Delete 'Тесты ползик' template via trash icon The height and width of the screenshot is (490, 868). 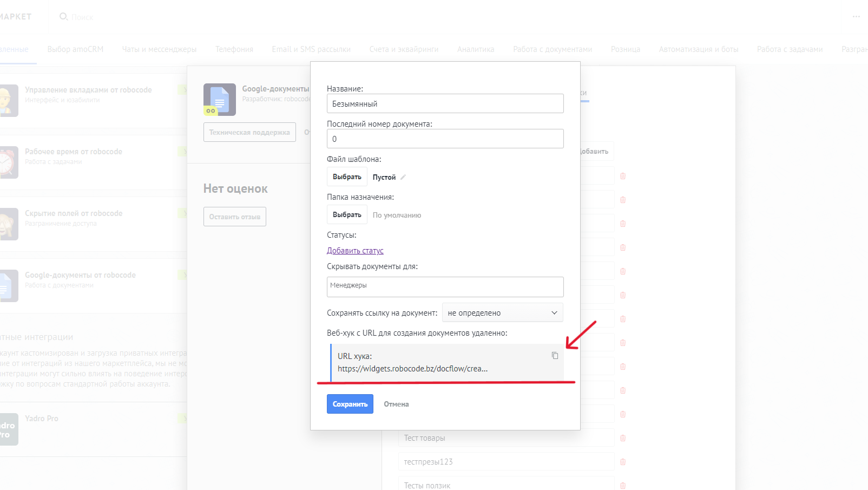(623, 486)
